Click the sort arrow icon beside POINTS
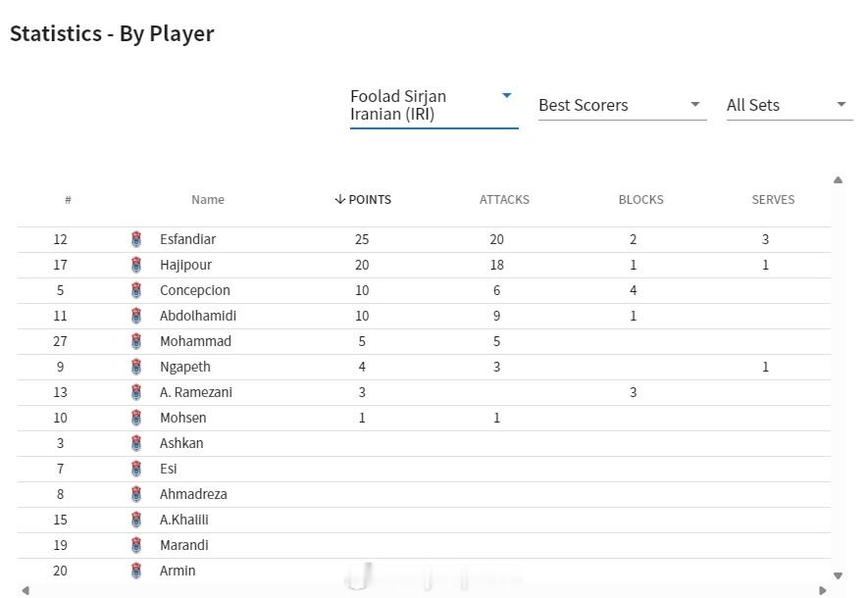The width and height of the screenshot is (868, 598). click(x=340, y=199)
